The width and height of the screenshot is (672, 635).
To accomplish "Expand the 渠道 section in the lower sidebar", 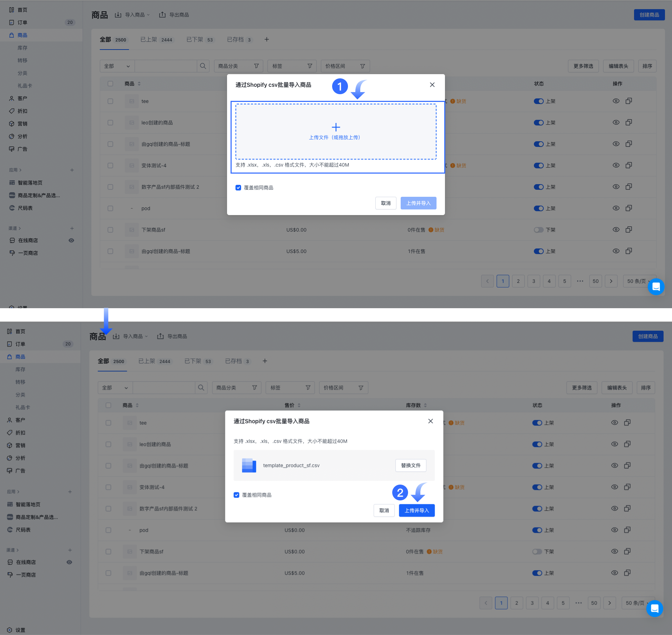I will click(x=13, y=550).
